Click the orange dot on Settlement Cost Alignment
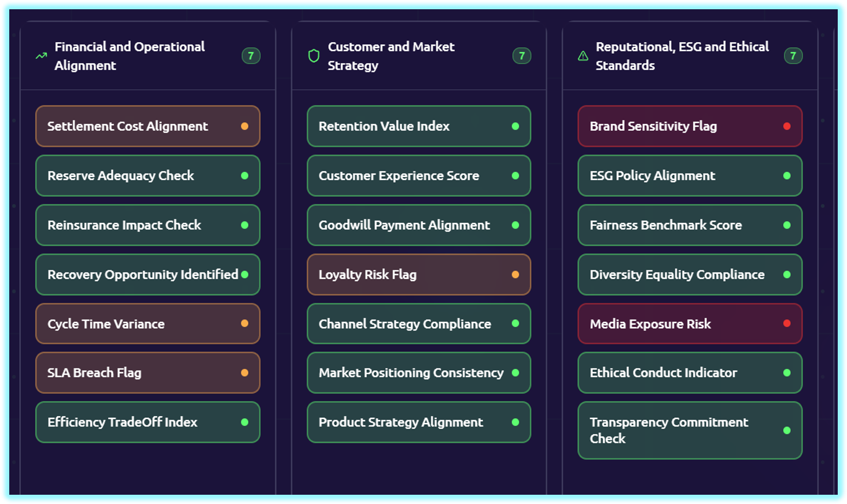The width and height of the screenshot is (847, 504). pyautogui.click(x=244, y=126)
